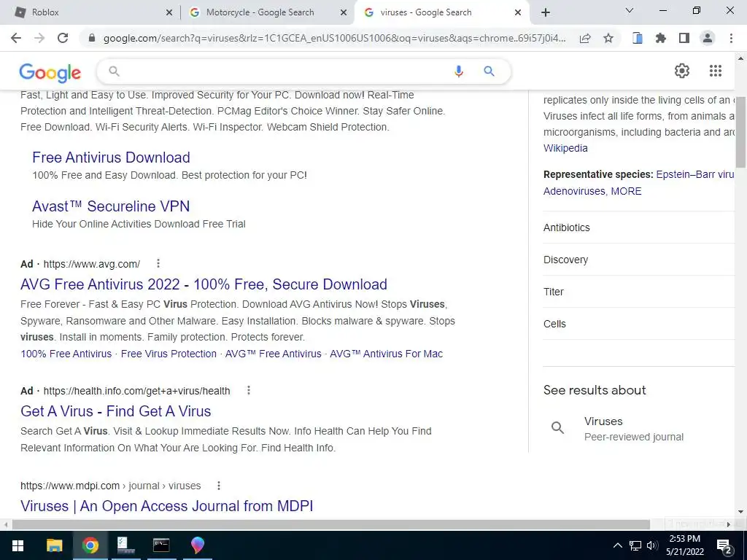Click the browser forward arrow

[x=39, y=38]
